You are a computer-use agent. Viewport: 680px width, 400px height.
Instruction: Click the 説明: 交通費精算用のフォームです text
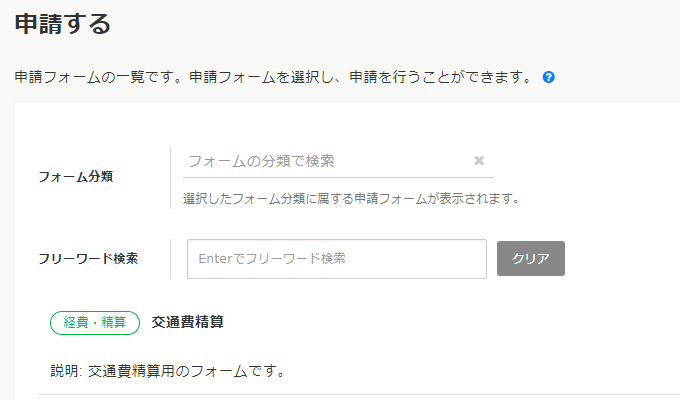[x=168, y=372]
